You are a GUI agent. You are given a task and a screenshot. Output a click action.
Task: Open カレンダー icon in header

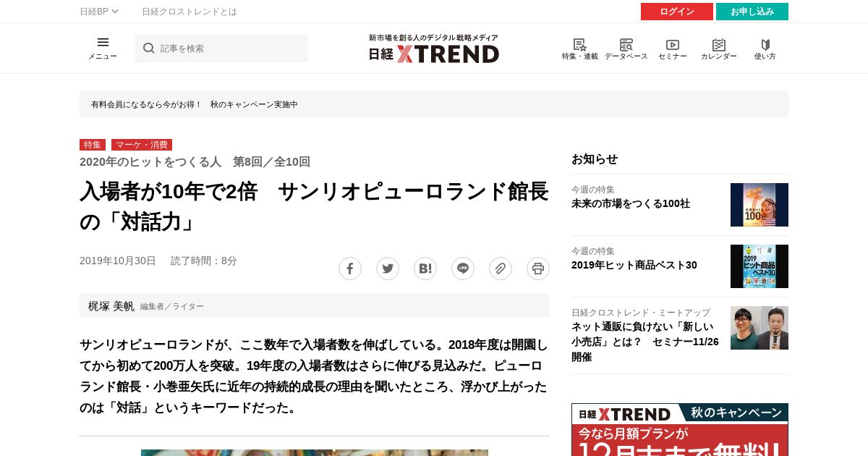pyautogui.click(x=719, y=49)
